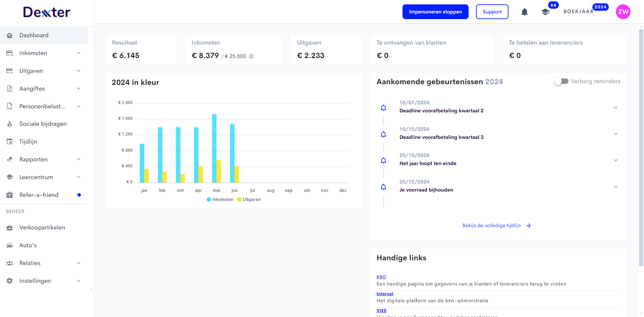Click the ZW profile avatar
This screenshot has height=317, width=644.
pyautogui.click(x=623, y=12)
